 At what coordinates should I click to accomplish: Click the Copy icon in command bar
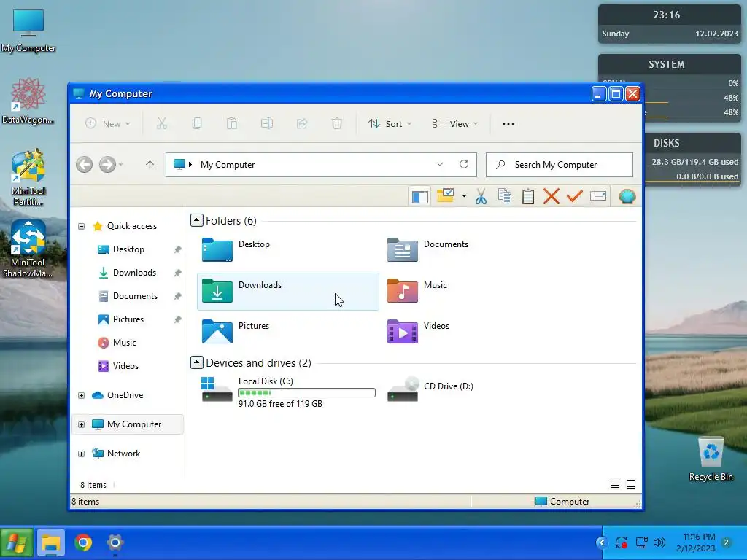point(197,124)
